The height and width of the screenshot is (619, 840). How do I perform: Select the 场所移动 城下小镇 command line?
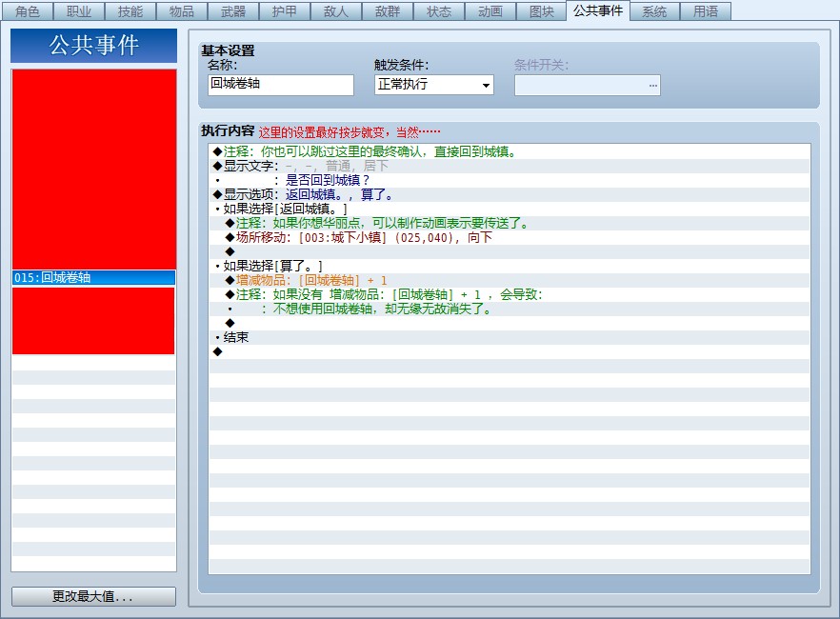pyautogui.click(x=510, y=238)
